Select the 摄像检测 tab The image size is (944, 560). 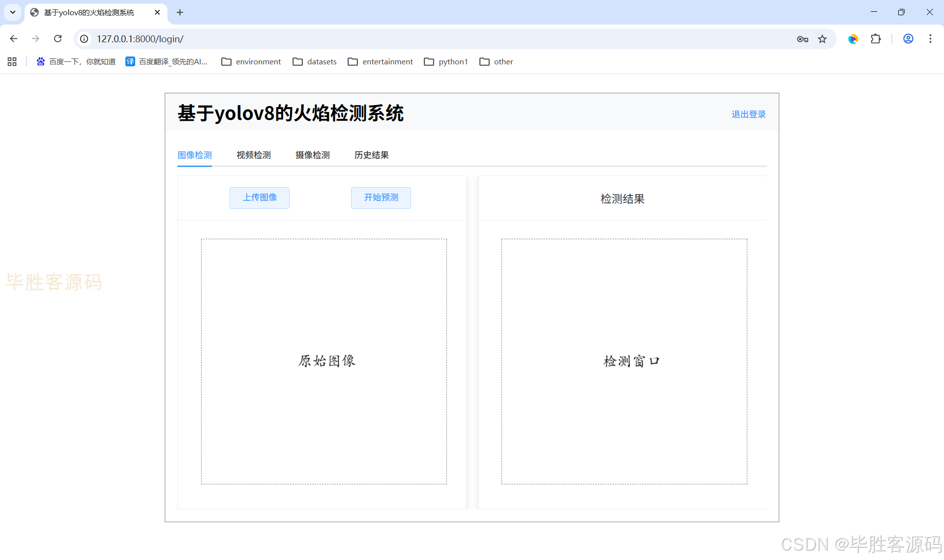point(312,155)
